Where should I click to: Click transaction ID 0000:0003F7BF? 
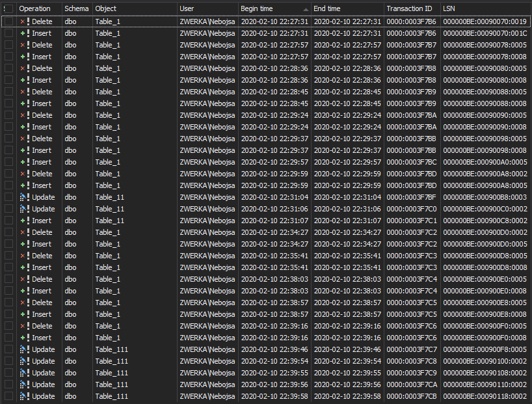[412, 197]
